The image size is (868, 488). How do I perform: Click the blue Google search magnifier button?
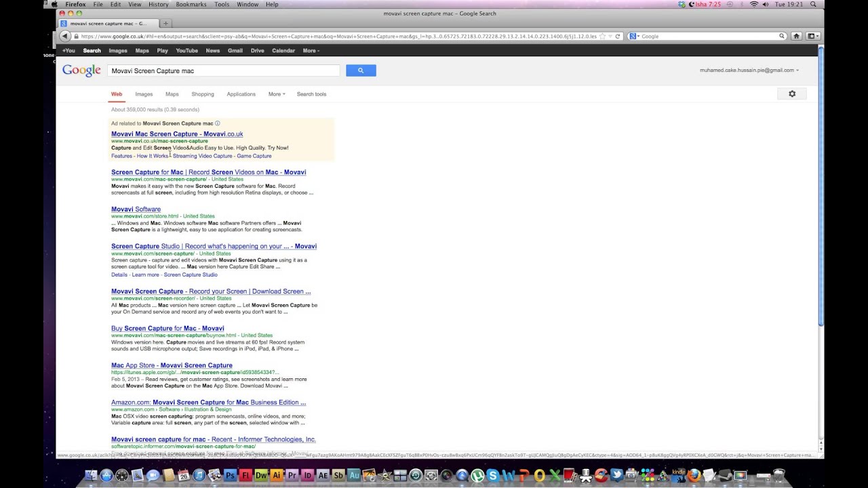[361, 70]
